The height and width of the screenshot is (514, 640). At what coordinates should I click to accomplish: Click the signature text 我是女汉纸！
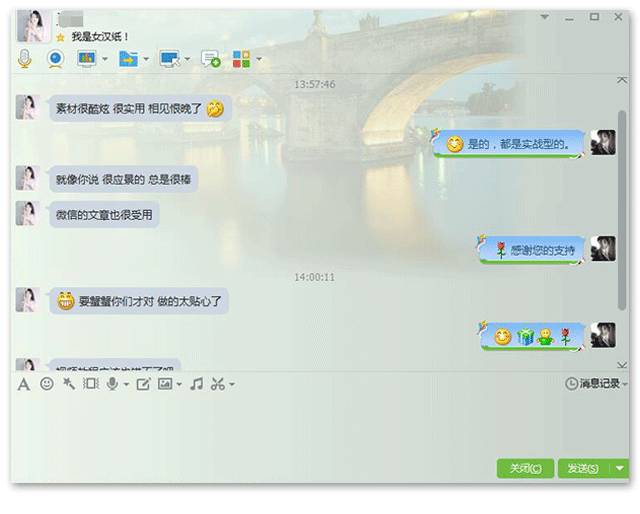click(x=100, y=37)
